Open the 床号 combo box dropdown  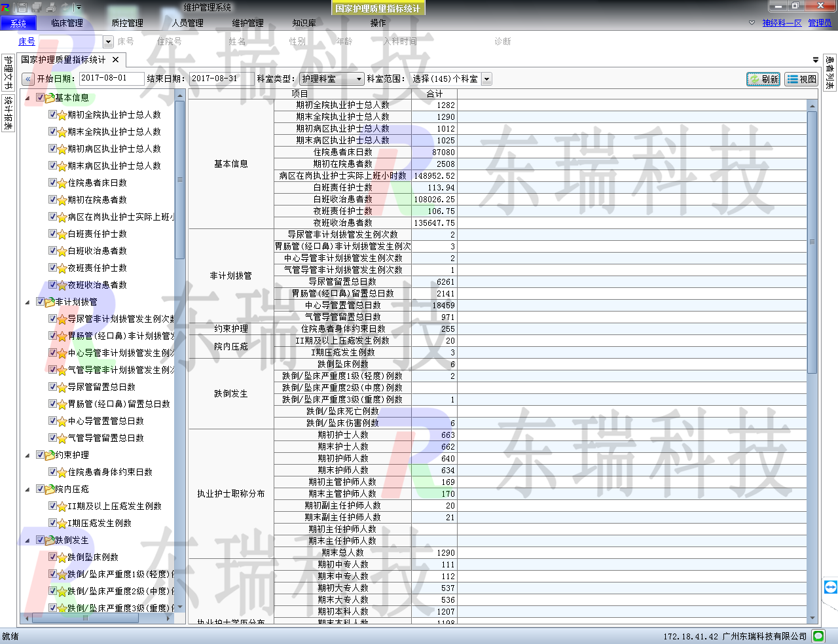[109, 42]
